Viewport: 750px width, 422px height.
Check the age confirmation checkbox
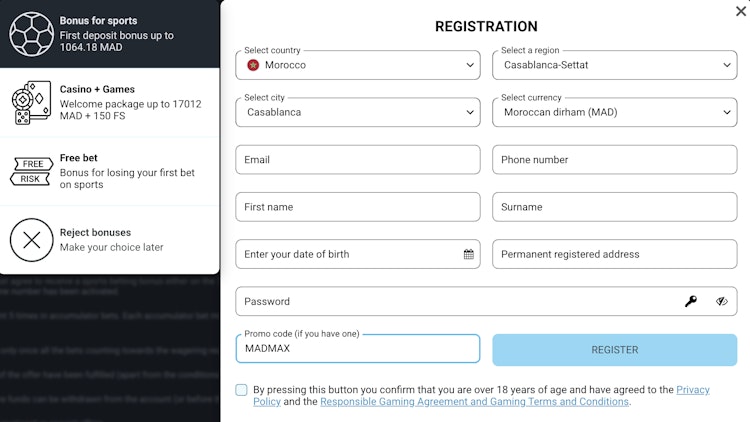242,390
